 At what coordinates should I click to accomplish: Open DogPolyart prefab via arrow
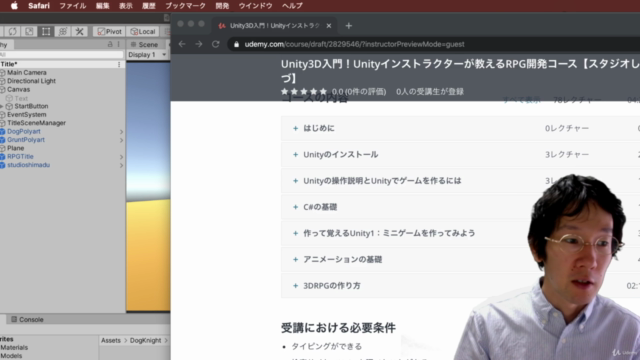(121, 132)
